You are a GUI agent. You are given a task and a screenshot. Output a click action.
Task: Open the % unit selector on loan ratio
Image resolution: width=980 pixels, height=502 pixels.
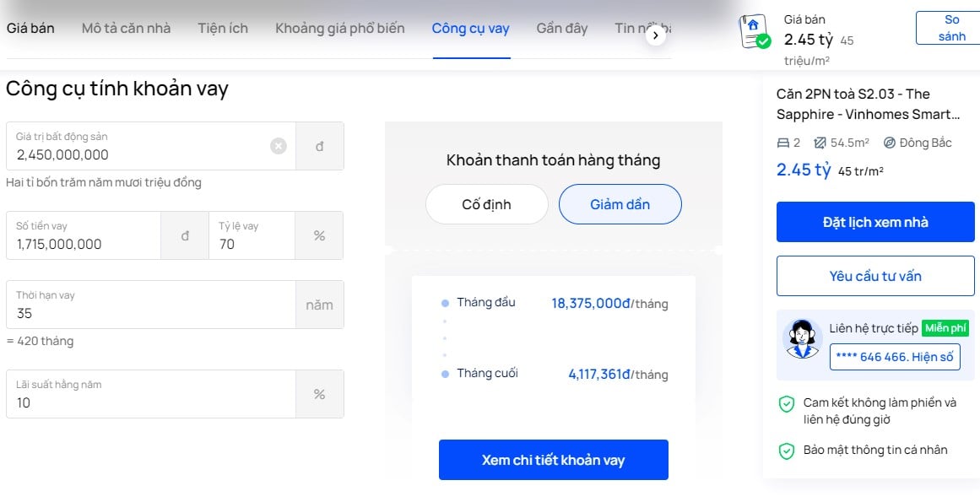tap(319, 235)
